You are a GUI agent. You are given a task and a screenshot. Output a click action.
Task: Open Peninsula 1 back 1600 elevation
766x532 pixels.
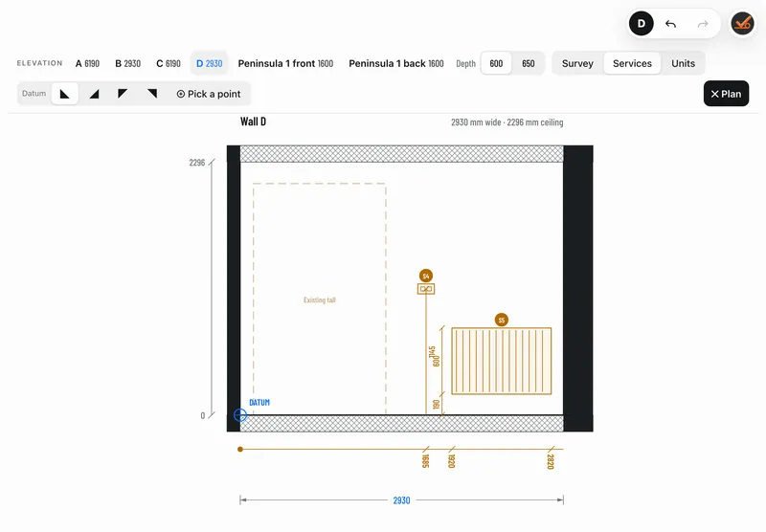click(x=396, y=63)
